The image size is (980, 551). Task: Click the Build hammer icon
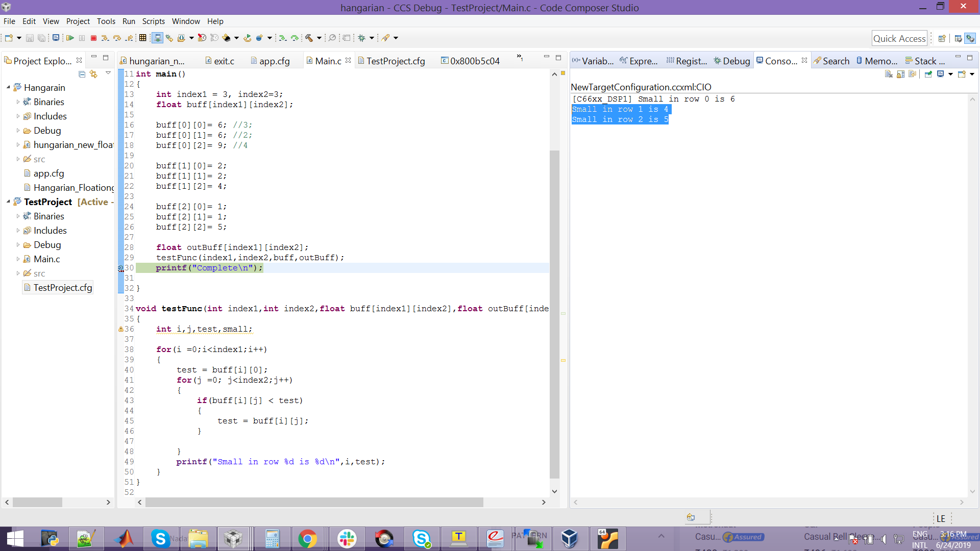(309, 38)
